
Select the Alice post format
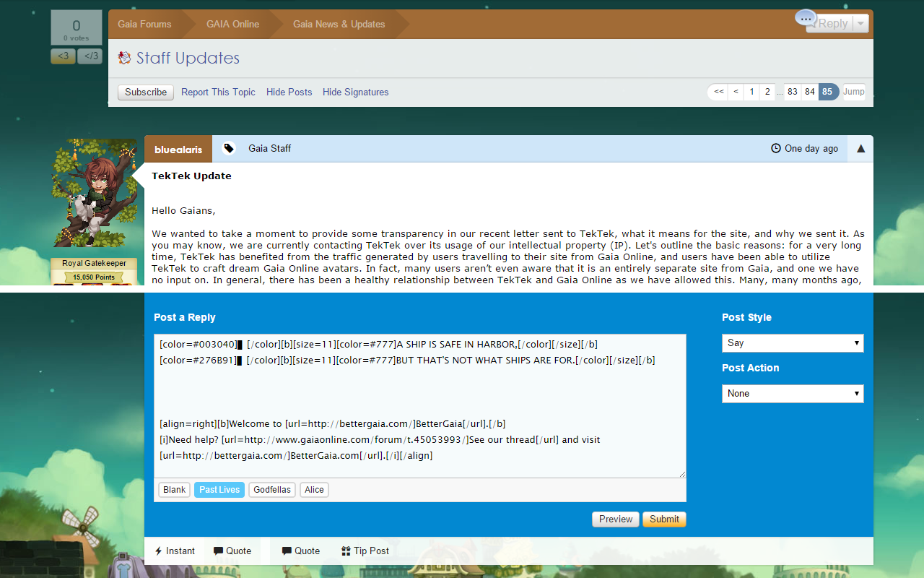[x=314, y=490]
